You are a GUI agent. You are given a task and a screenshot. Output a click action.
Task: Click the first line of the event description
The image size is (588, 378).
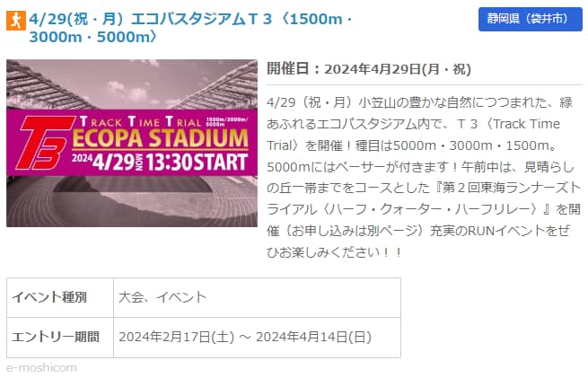[x=422, y=102]
